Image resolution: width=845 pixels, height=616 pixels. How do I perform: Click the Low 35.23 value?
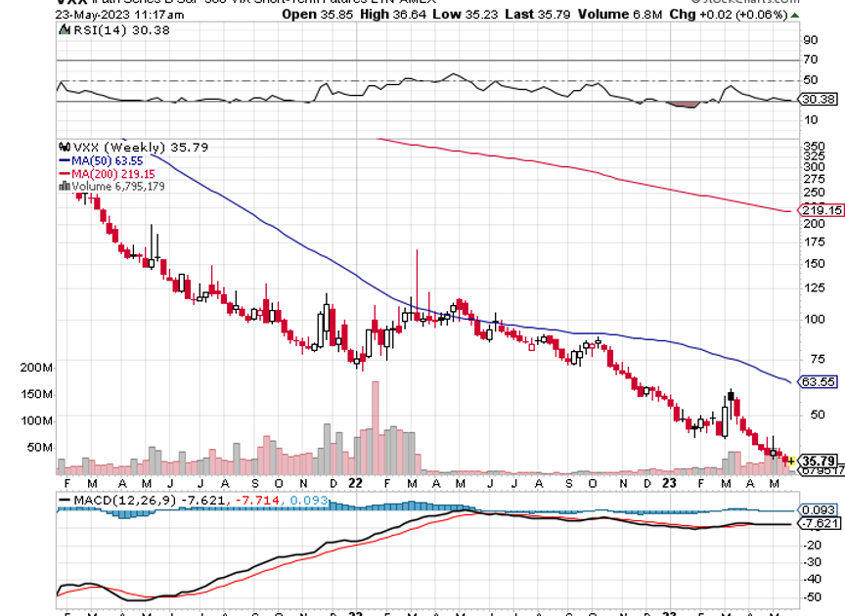pos(466,15)
